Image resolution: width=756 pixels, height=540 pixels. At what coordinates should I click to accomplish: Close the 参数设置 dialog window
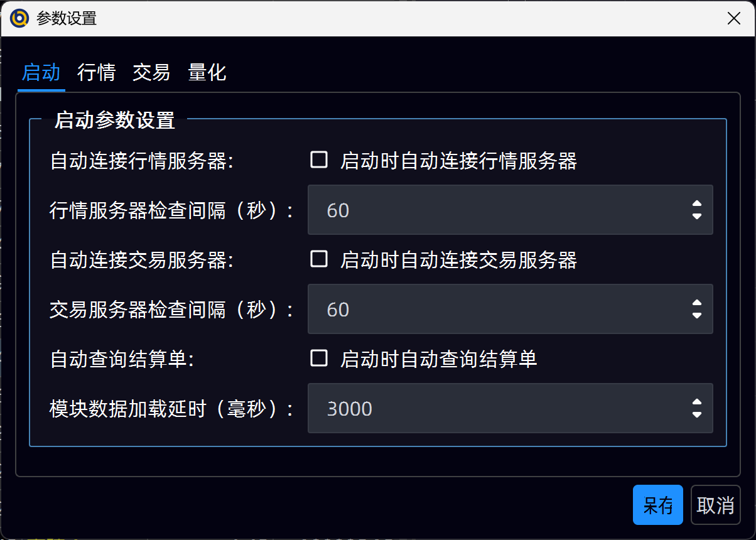(x=733, y=19)
